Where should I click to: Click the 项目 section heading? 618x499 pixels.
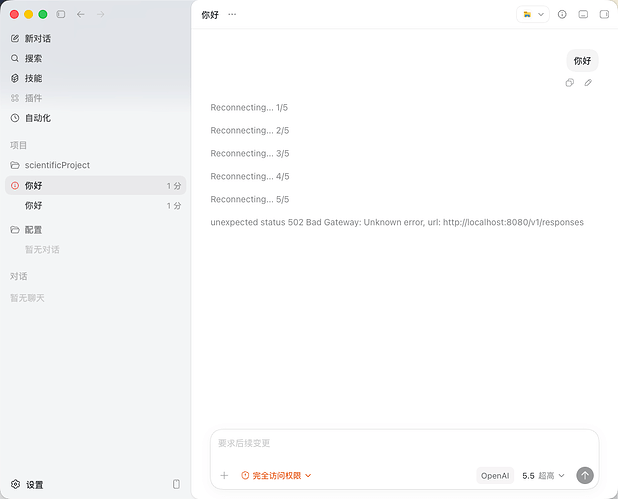[18, 145]
